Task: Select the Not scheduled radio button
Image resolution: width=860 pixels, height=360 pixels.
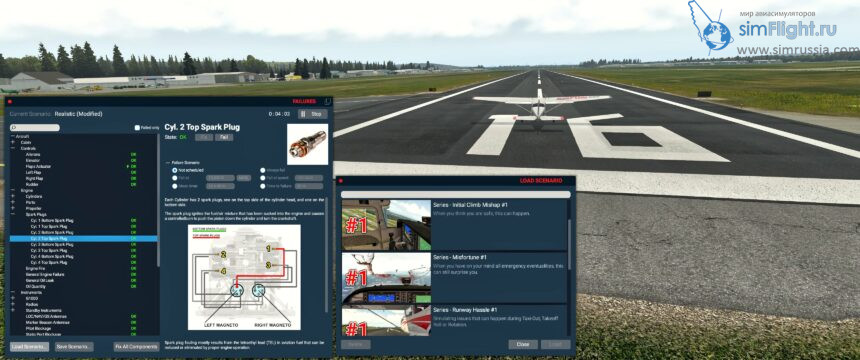Action: 174,170
